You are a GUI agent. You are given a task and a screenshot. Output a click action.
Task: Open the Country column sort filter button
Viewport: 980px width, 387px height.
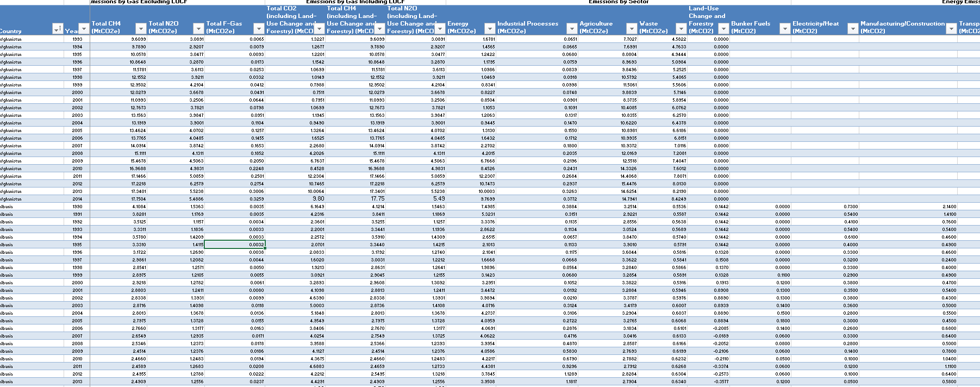click(x=58, y=29)
